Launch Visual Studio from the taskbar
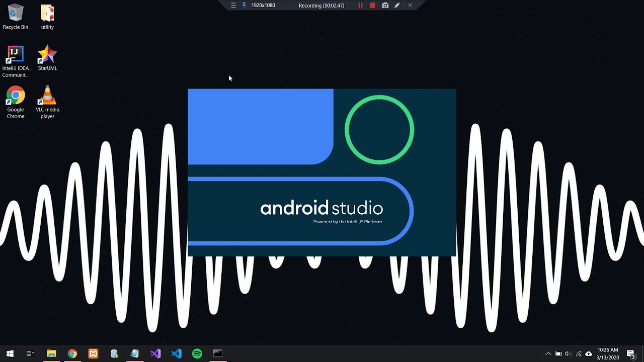The height and width of the screenshot is (362, 644). (x=155, y=353)
